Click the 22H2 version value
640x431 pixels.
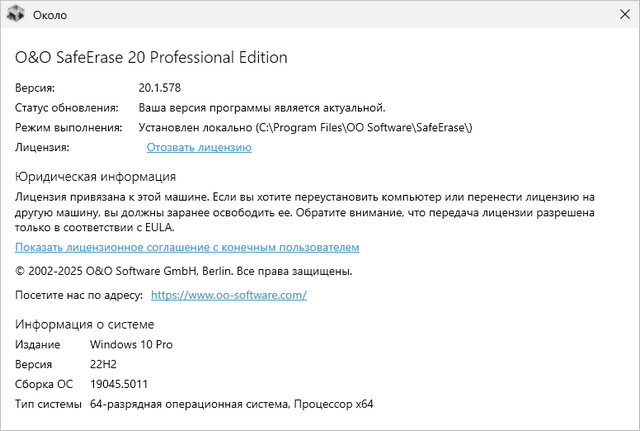coord(105,364)
